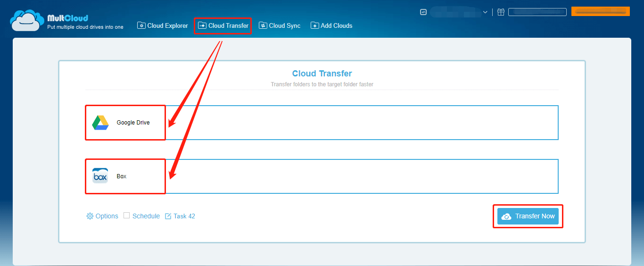The width and height of the screenshot is (644, 266).
Task: Click the MultCloud brand name text
Action: 67,18
